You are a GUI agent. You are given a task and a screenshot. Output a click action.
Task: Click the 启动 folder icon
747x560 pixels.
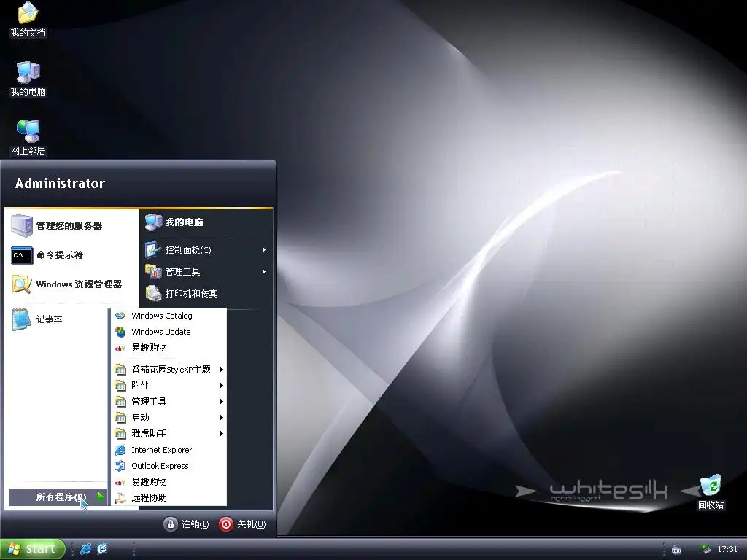(x=120, y=418)
